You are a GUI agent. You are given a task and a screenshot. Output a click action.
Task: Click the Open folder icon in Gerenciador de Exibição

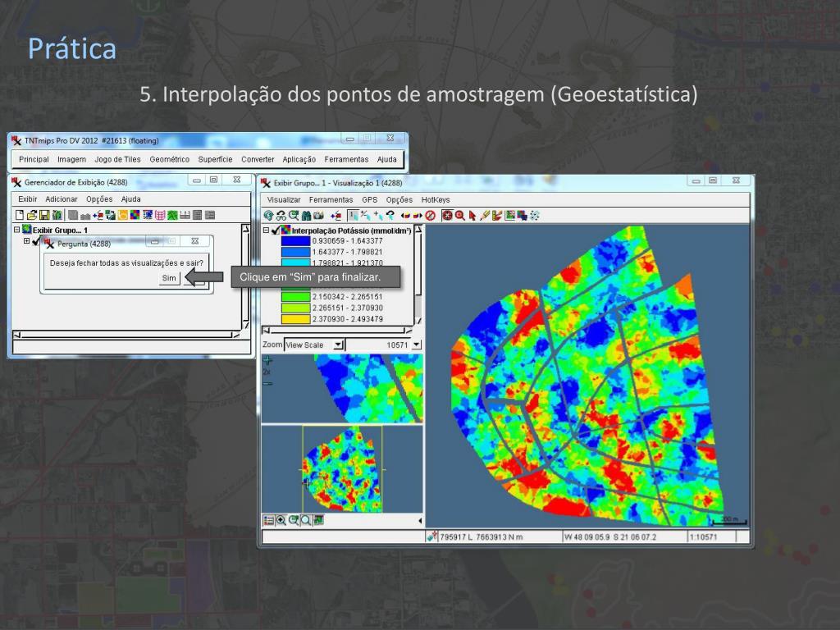[32, 215]
